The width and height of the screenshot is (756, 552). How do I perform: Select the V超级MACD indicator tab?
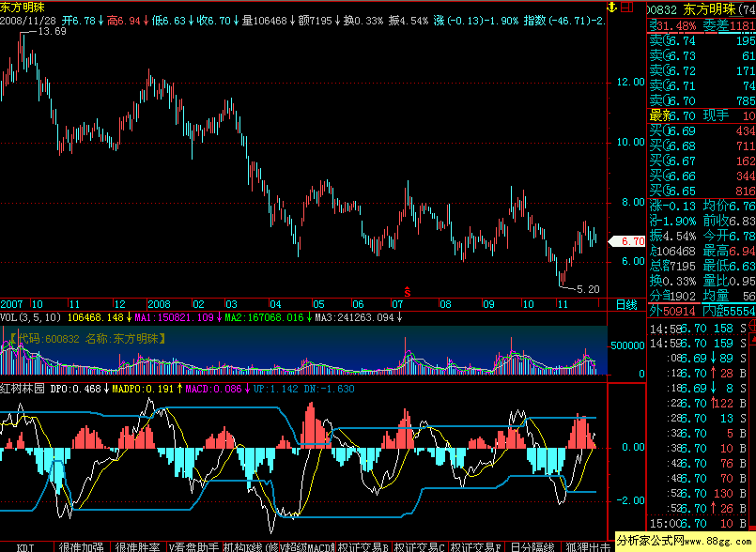307,547
